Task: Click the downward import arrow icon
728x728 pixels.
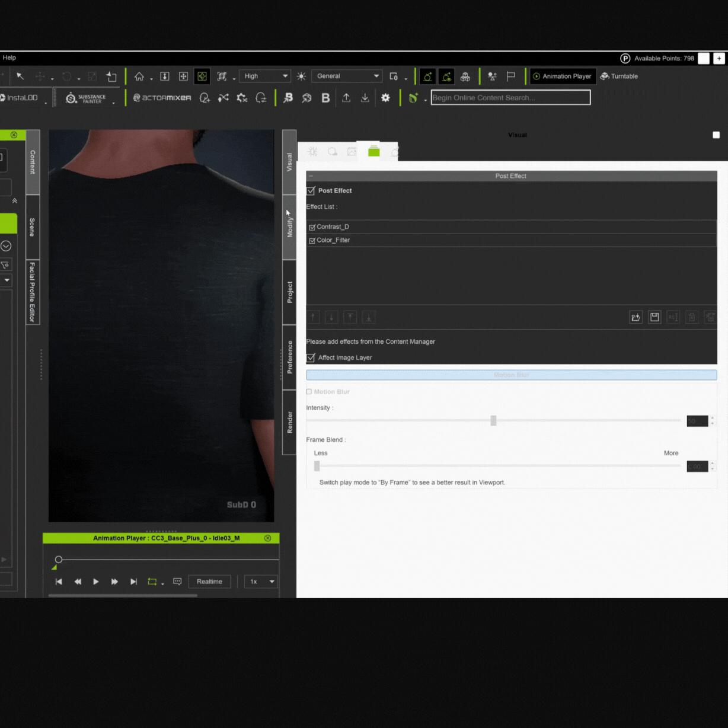Action: (x=365, y=98)
